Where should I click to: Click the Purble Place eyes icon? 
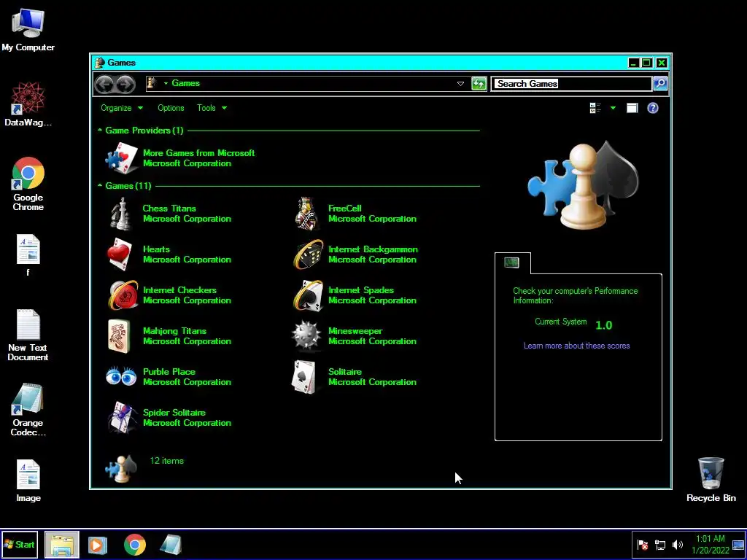coord(121,377)
